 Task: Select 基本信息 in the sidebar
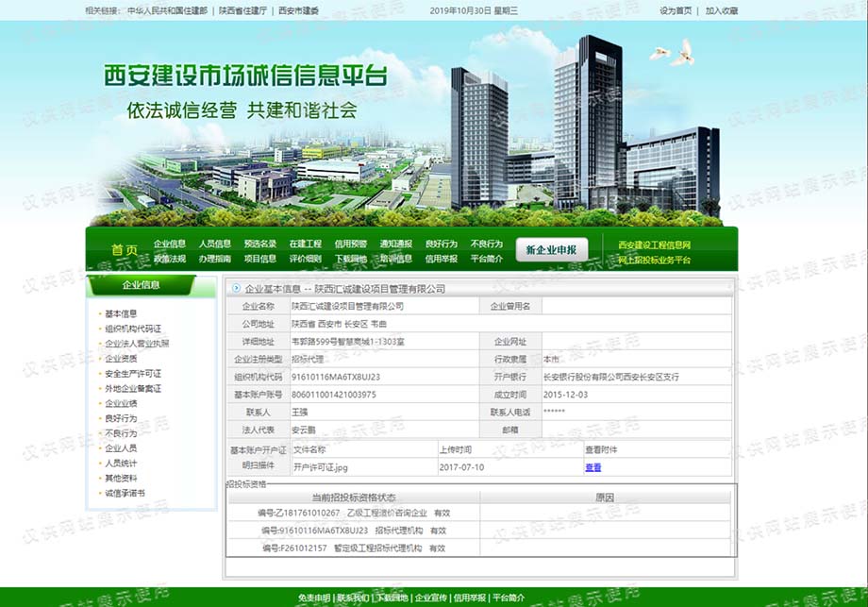pyautogui.click(x=121, y=313)
